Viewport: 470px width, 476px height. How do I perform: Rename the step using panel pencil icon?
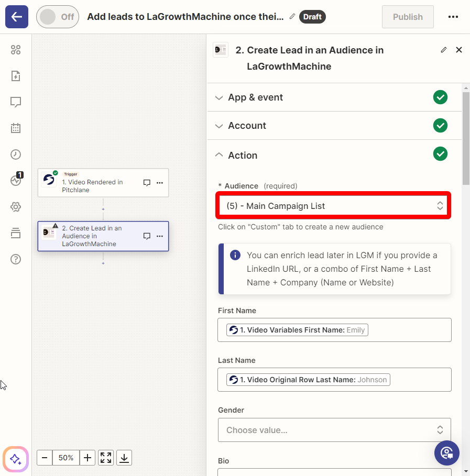(444, 50)
